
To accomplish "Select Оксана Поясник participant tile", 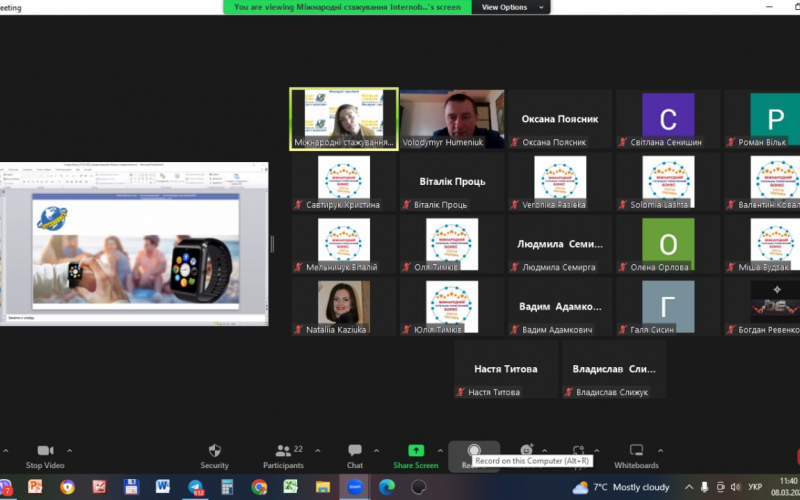I will 560,119.
